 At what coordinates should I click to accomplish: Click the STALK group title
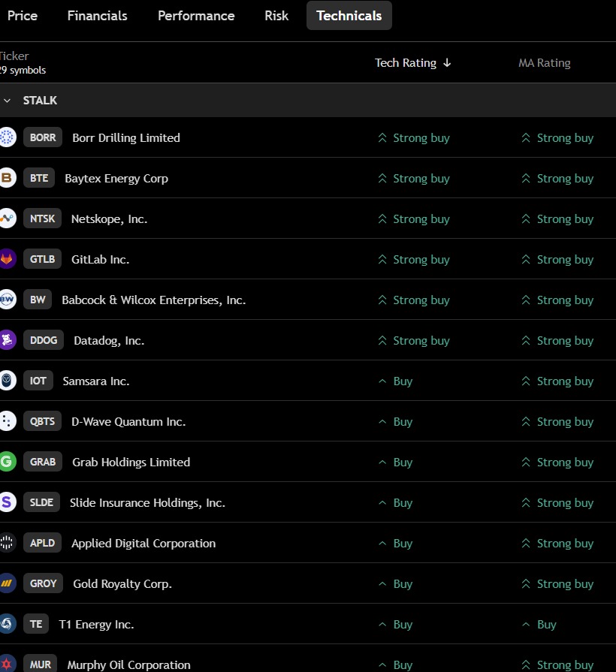40,101
